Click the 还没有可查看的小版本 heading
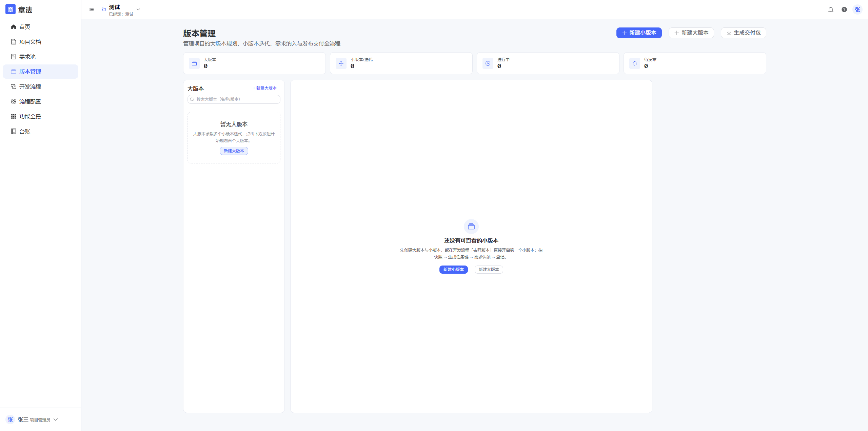Image resolution: width=868 pixels, height=431 pixels. [x=471, y=240]
